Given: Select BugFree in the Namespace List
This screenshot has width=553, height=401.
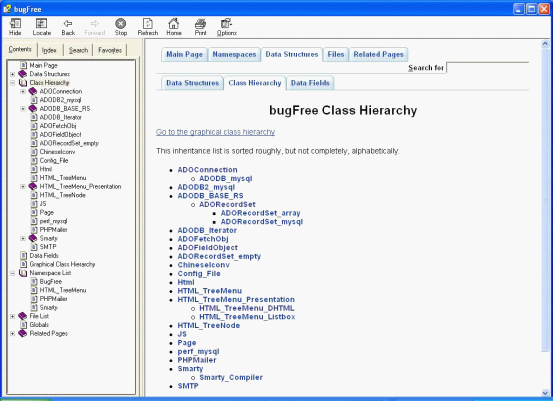Looking at the screenshot, I should click(51, 281).
